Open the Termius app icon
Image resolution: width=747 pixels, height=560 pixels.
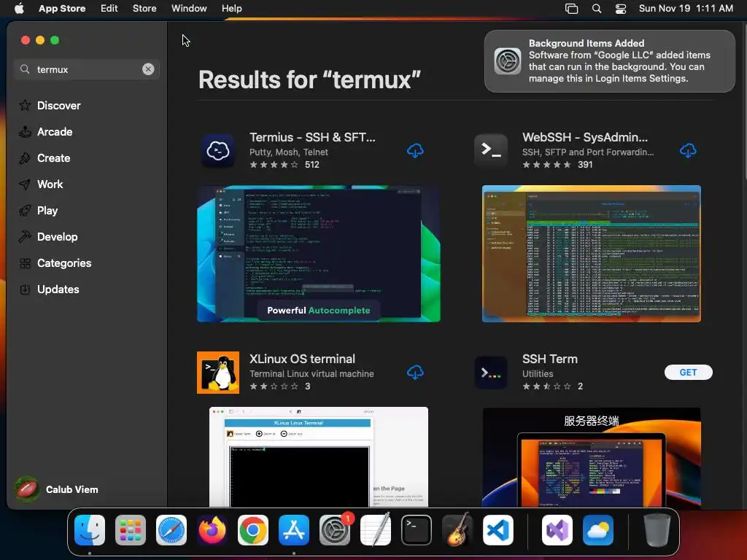pyautogui.click(x=218, y=150)
